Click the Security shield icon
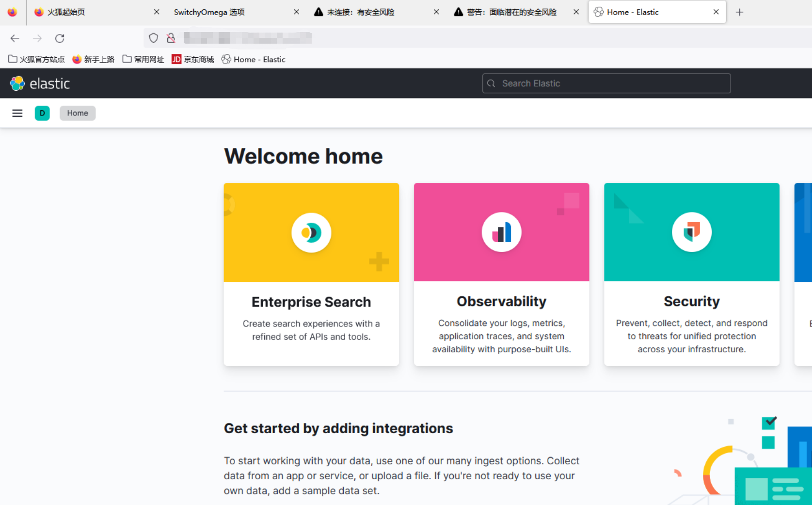The image size is (812, 505). (692, 232)
